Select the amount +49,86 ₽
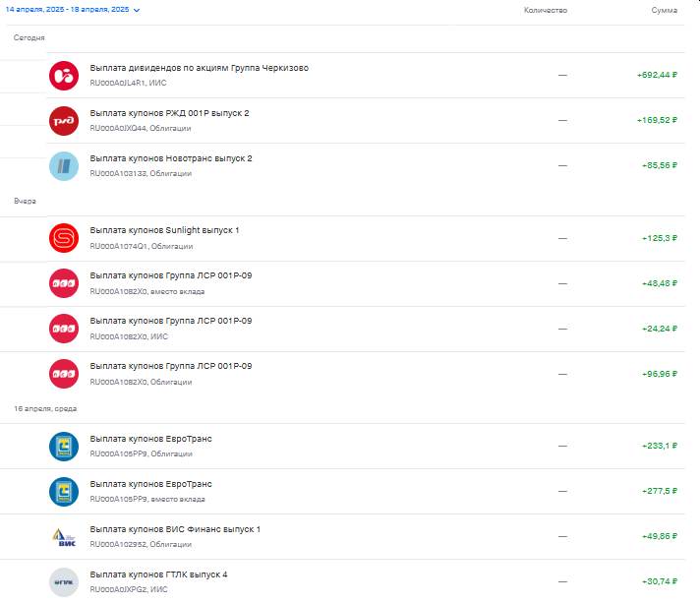This screenshot has width=700, height=604. pyautogui.click(x=660, y=536)
